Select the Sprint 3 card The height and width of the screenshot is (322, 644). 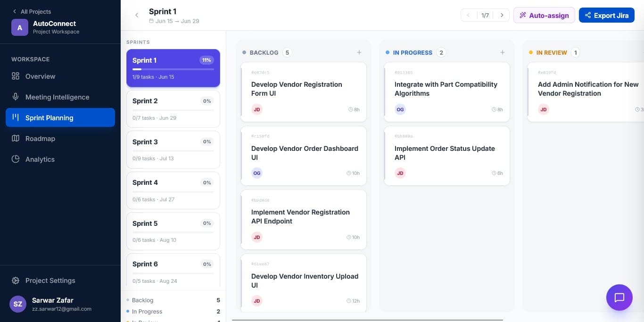173,149
